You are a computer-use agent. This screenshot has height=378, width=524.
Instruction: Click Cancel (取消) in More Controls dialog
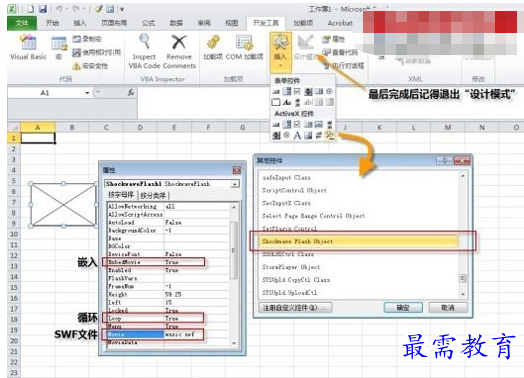point(448,307)
